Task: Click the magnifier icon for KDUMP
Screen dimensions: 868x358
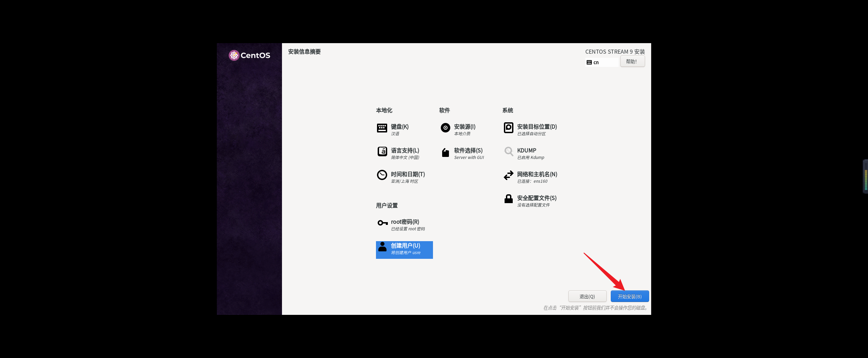Action: 508,151
